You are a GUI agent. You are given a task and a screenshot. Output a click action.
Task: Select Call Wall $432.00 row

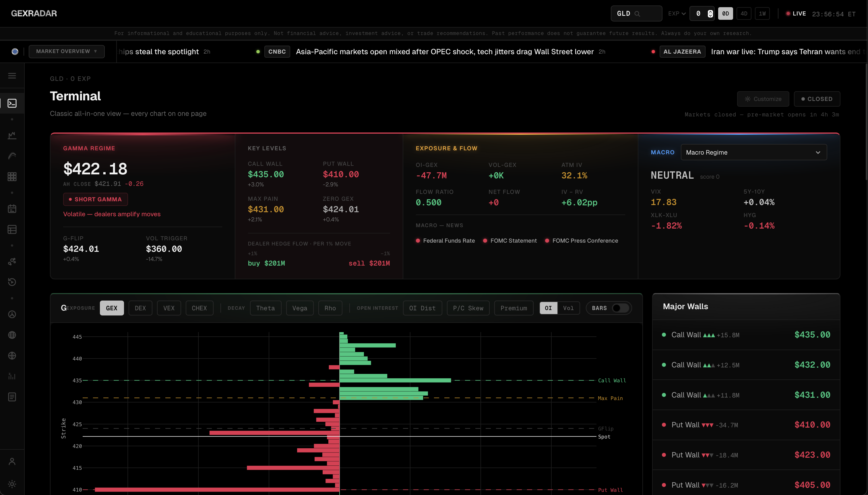746,365
